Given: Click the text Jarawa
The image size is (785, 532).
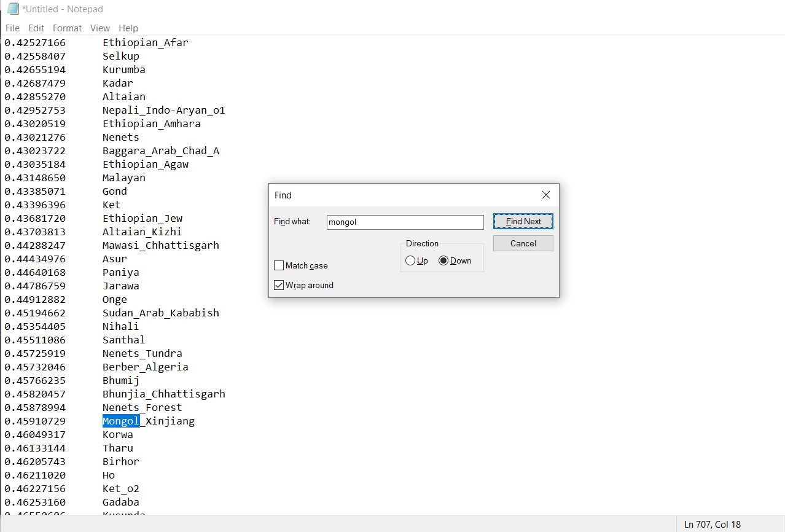Looking at the screenshot, I should 121,286.
